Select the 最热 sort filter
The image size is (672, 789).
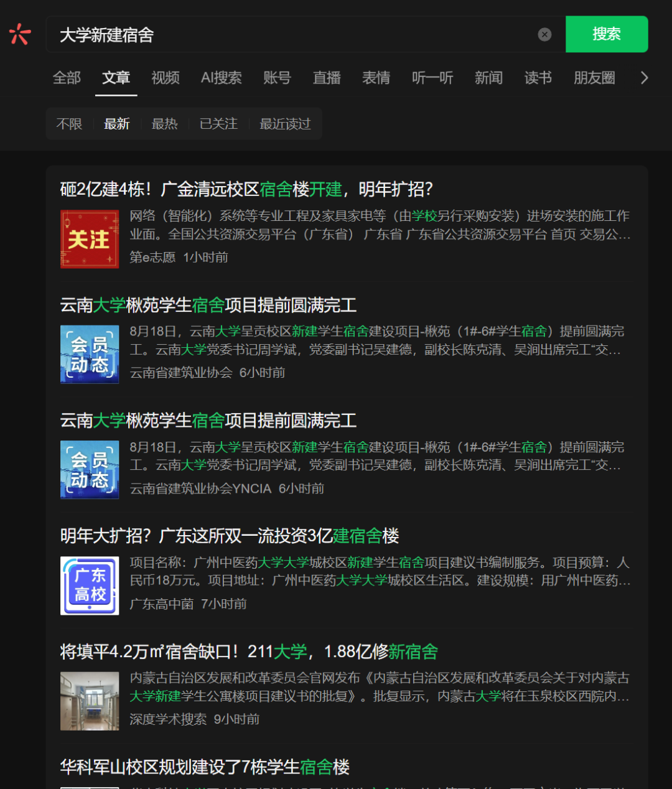click(165, 124)
